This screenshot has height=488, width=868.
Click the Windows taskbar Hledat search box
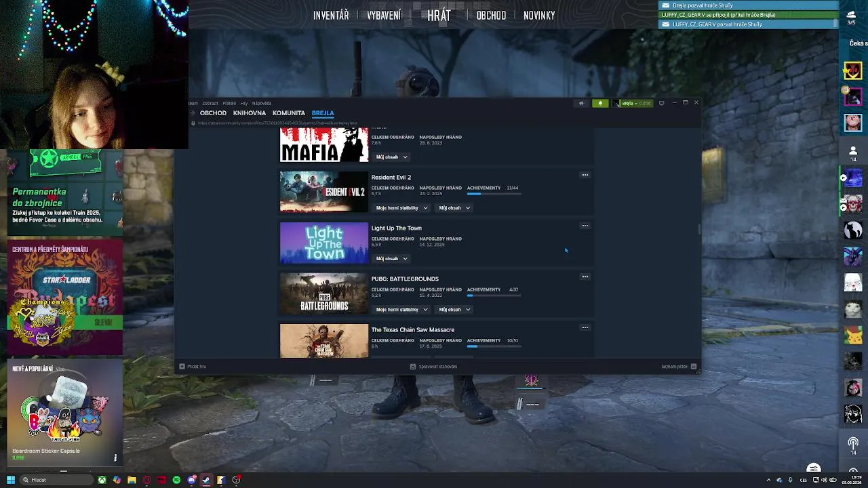point(56,480)
